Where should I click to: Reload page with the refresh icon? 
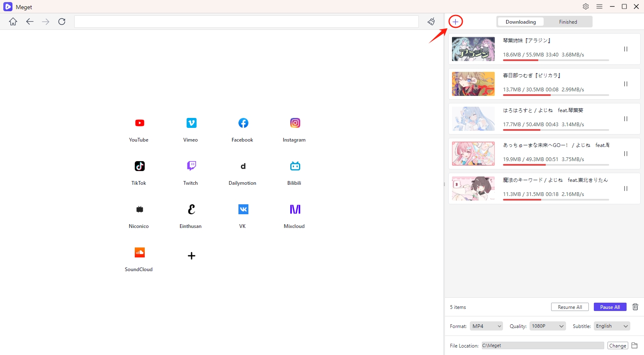click(x=62, y=22)
